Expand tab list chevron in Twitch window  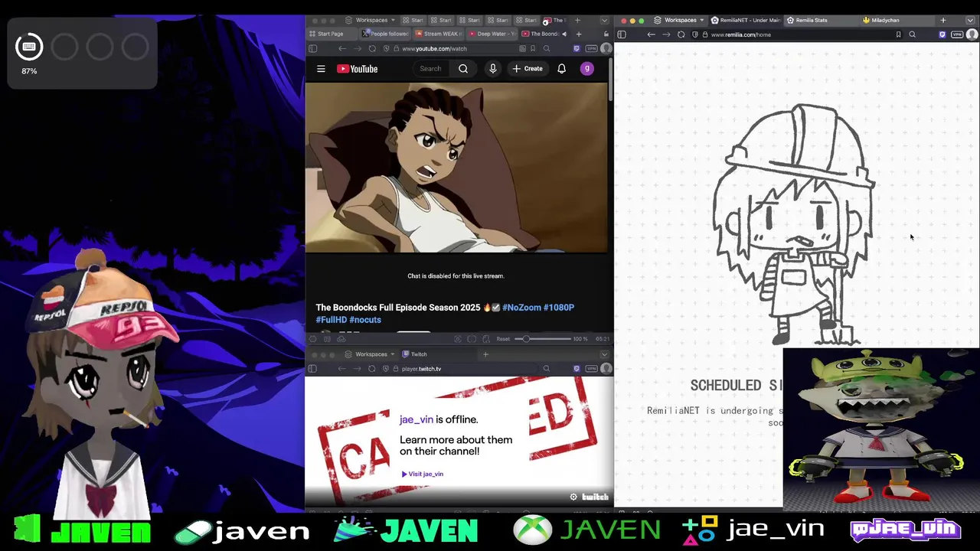[x=604, y=354]
